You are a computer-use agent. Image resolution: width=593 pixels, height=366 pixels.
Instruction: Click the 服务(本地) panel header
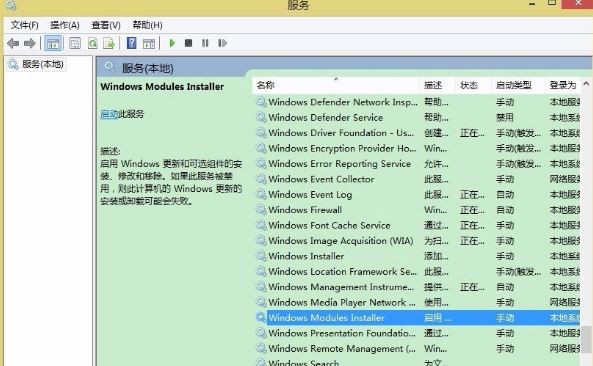click(147, 68)
